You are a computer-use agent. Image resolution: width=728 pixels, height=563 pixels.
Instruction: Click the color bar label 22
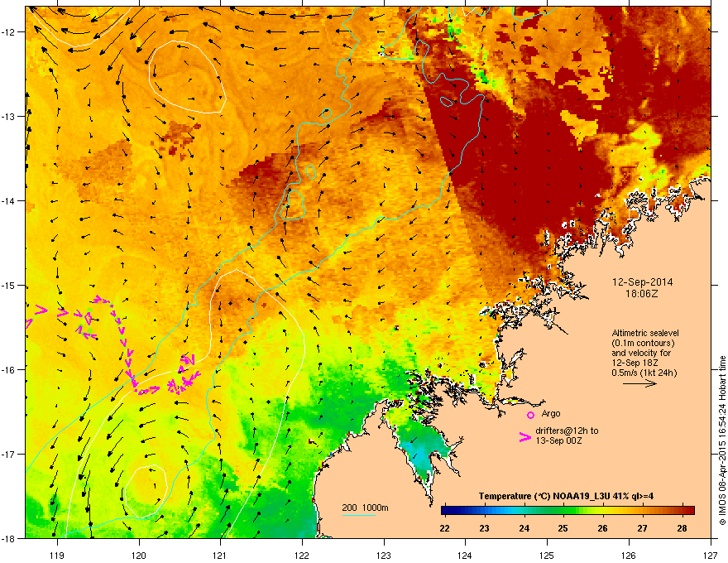445,528
